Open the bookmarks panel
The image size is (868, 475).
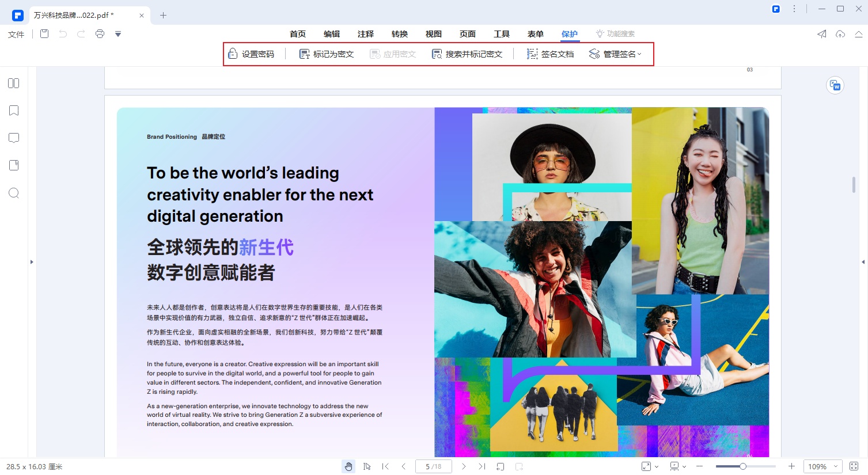13,110
